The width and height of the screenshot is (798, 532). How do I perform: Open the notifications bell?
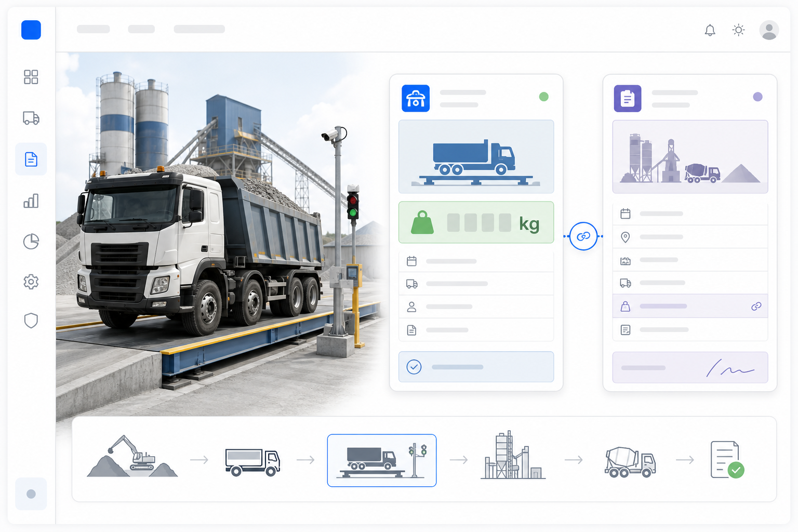pyautogui.click(x=710, y=30)
